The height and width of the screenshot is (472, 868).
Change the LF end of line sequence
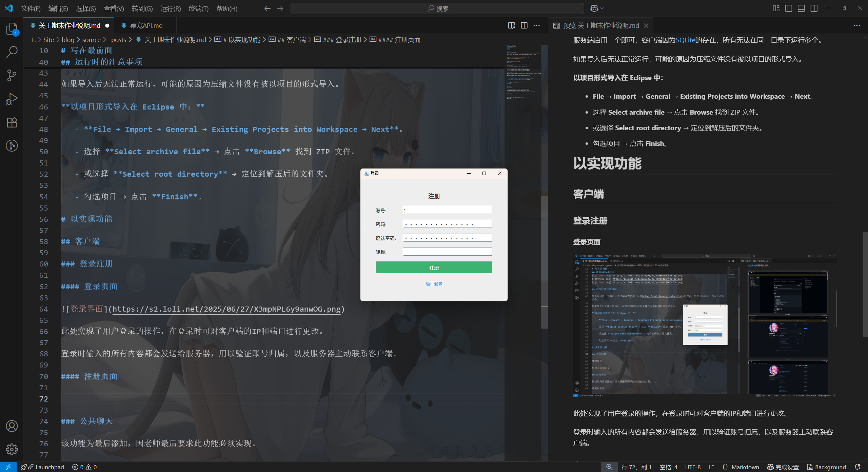tap(711, 467)
